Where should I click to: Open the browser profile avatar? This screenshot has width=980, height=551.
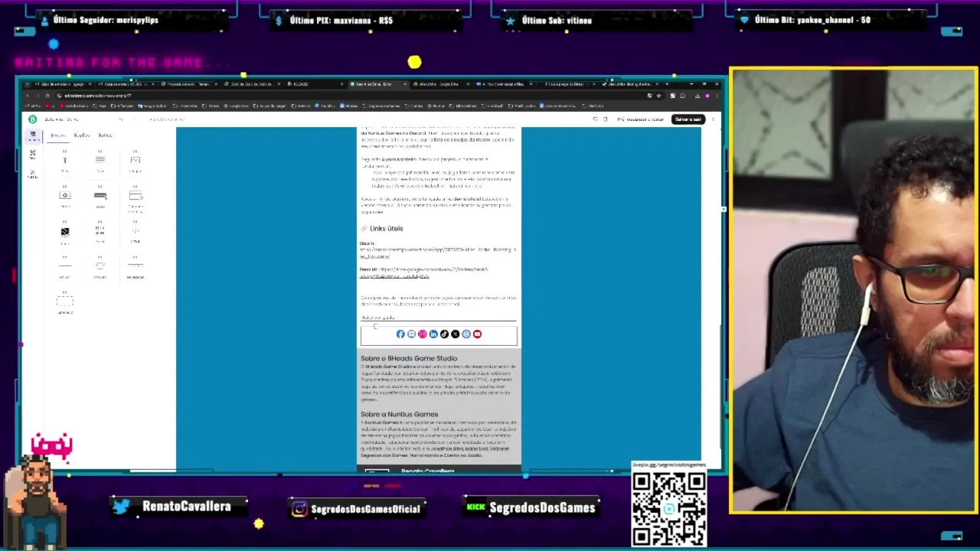(707, 96)
